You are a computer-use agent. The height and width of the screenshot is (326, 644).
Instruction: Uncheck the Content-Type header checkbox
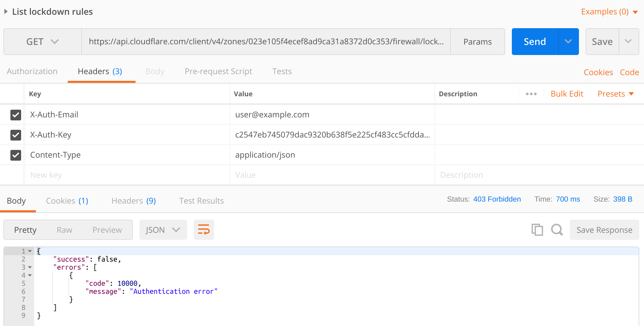(x=16, y=155)
